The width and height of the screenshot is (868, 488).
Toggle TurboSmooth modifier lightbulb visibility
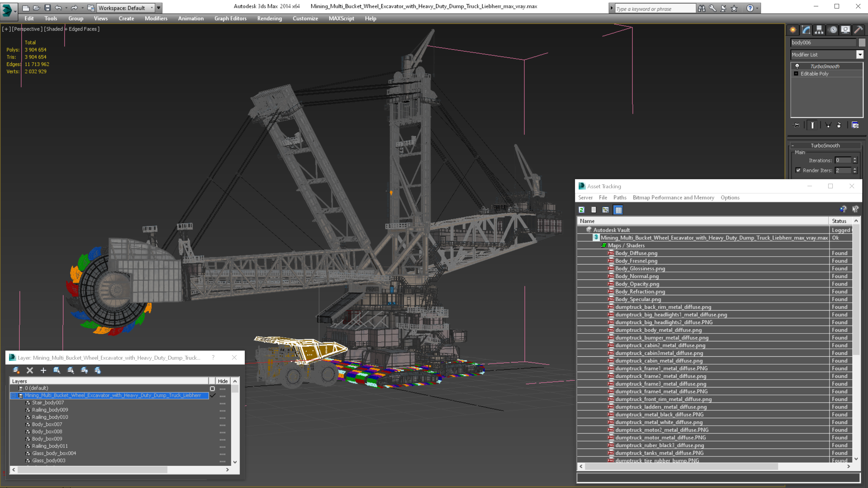(797, 66)
